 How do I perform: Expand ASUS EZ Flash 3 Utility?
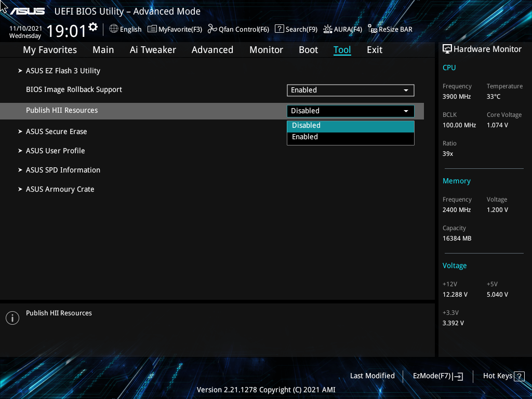point(63,71)
